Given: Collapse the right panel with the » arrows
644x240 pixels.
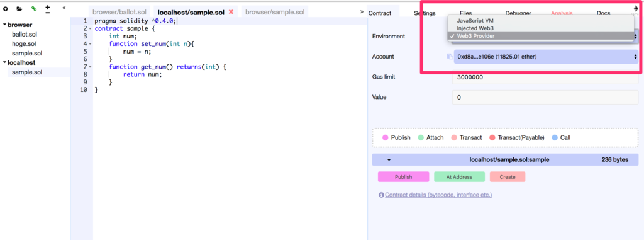Looking at the screenshot, I should [x=362, y=11].
